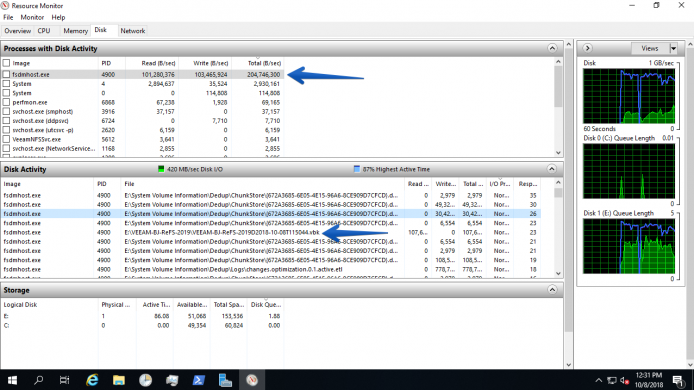Click the Disk Activity list vertical scrollbar
Image resolution: width=694 pixels, height=390 pixels.
point(558,228)
